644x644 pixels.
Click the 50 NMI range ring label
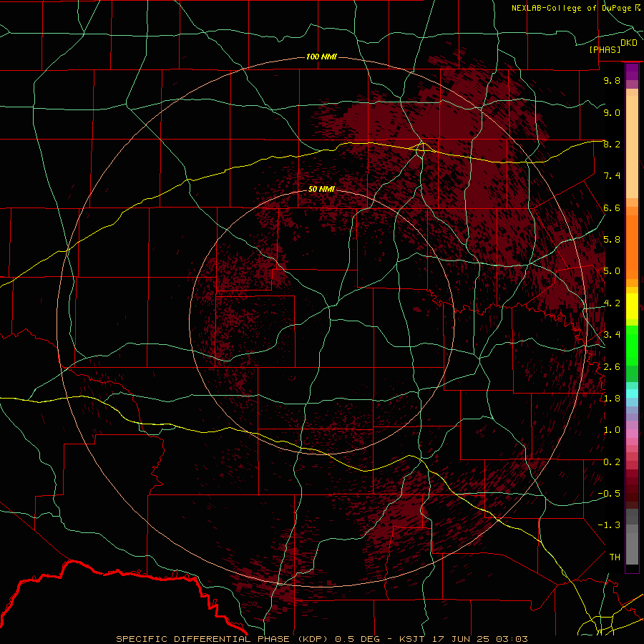pos(321,189)
